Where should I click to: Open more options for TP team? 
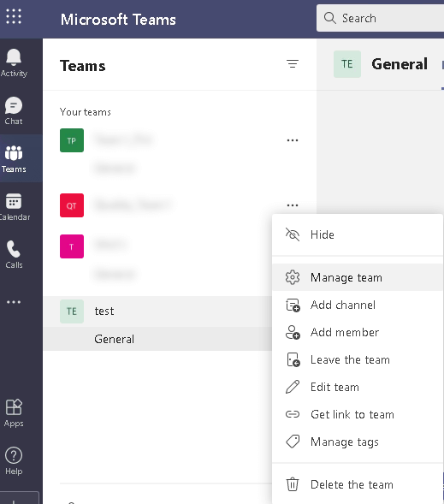click(x=293, y=140)
